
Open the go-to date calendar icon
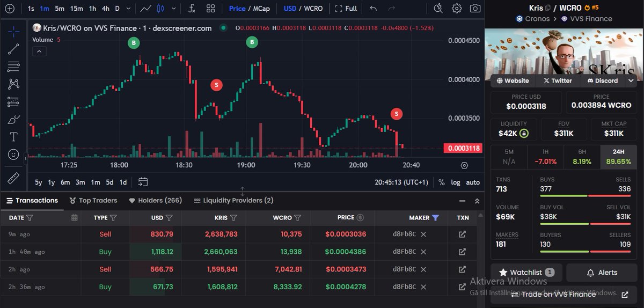[143, 182]
